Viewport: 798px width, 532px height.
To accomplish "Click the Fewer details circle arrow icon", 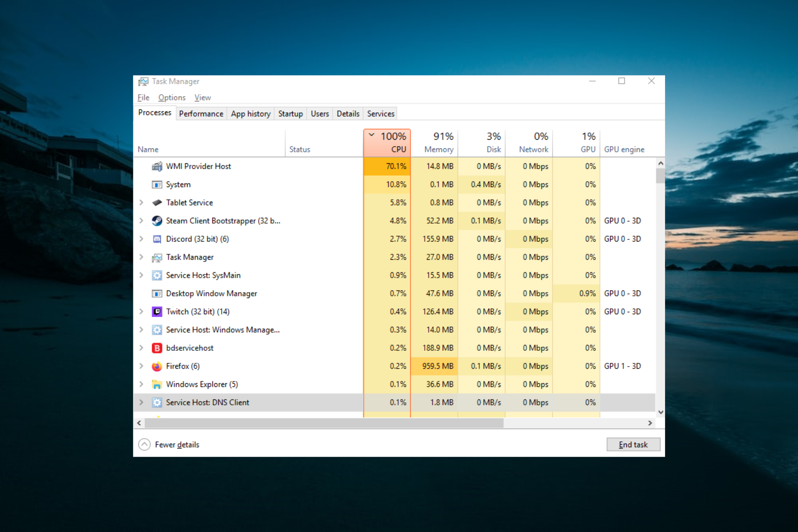I will click(144, 444).
